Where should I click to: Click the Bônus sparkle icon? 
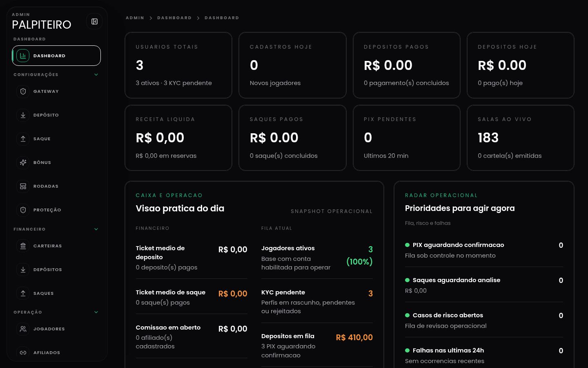(x=23, y=162)
